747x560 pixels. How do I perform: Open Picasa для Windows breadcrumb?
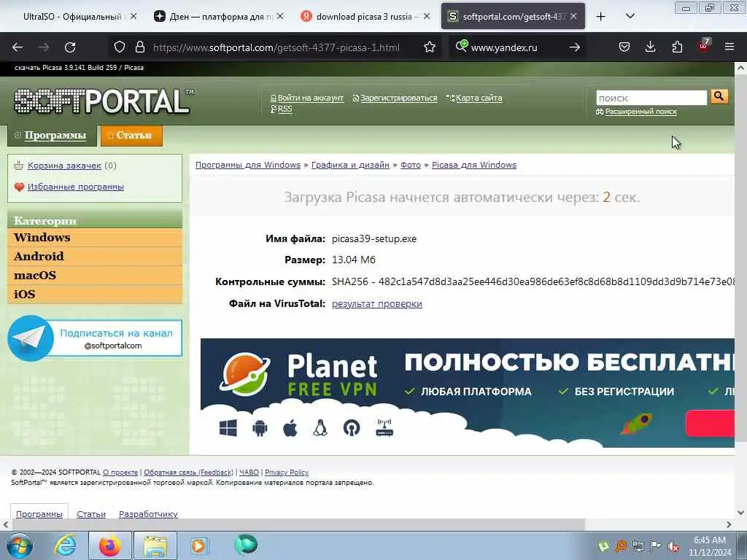tap(474, 165)
